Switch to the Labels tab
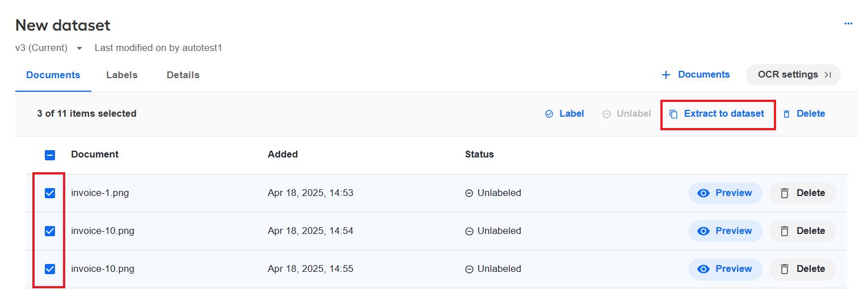868x294 pixels. point(122,75)
